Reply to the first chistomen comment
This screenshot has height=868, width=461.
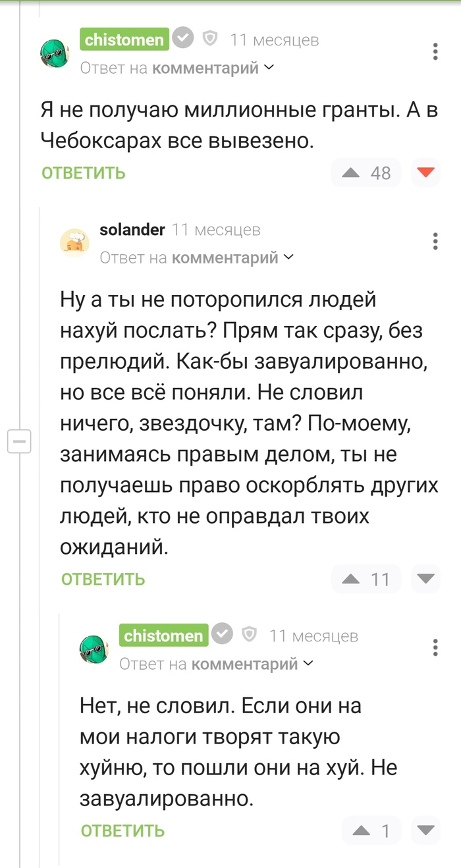[83, 173]
